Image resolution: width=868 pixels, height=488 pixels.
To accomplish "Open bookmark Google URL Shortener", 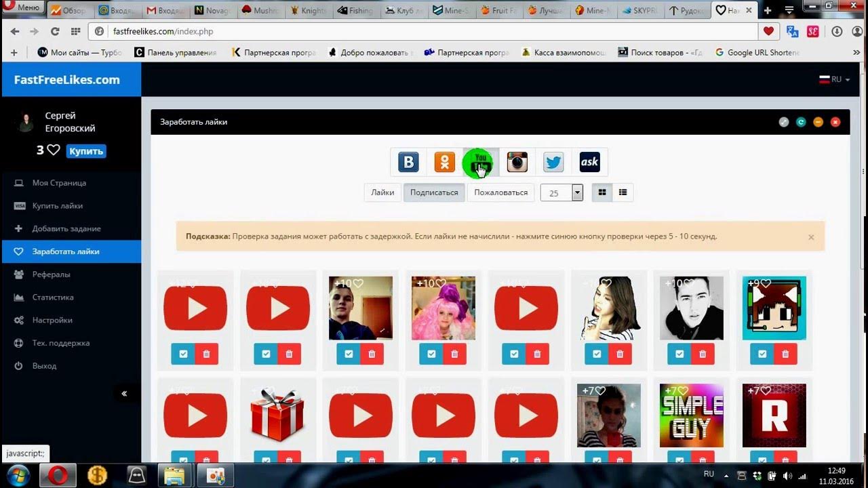I will click(x=757, y=52).
